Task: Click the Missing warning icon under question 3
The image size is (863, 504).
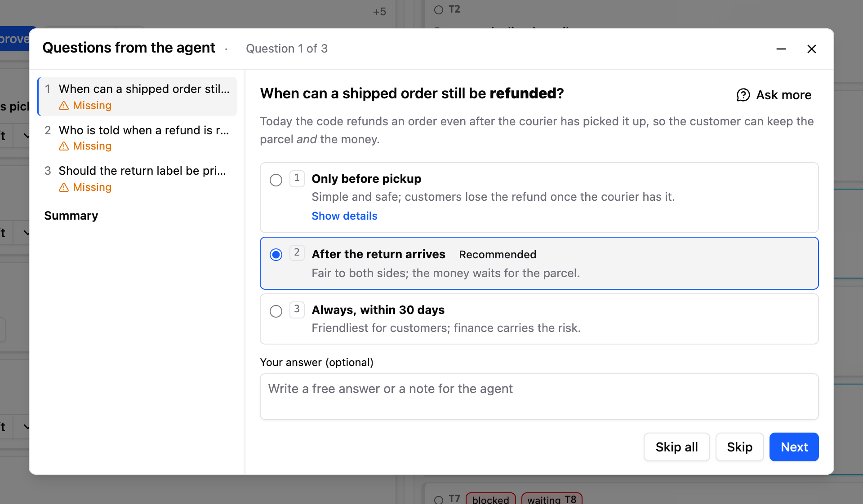Action: tap(64, 187)
